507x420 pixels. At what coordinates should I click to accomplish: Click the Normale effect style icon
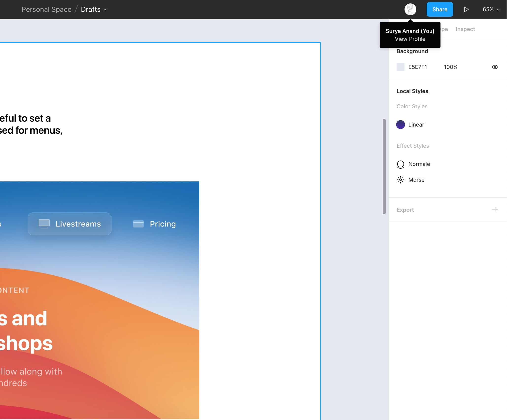point(401,164)
